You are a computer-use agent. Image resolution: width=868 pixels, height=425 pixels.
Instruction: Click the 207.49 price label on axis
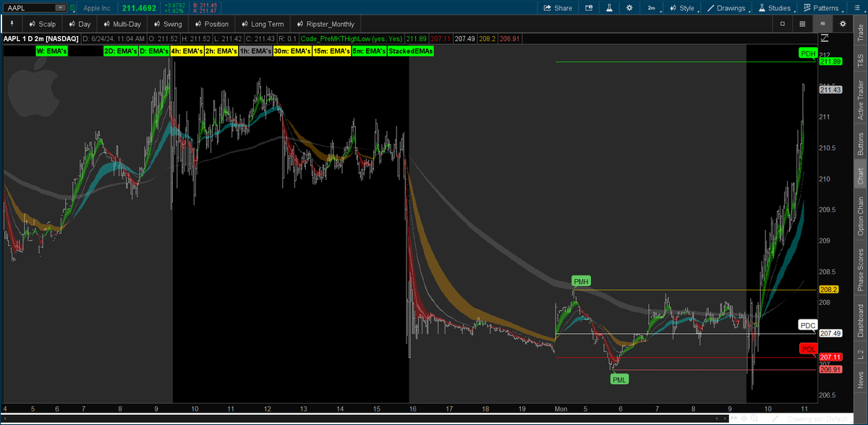pyautogui.click(x=830, y=333)
